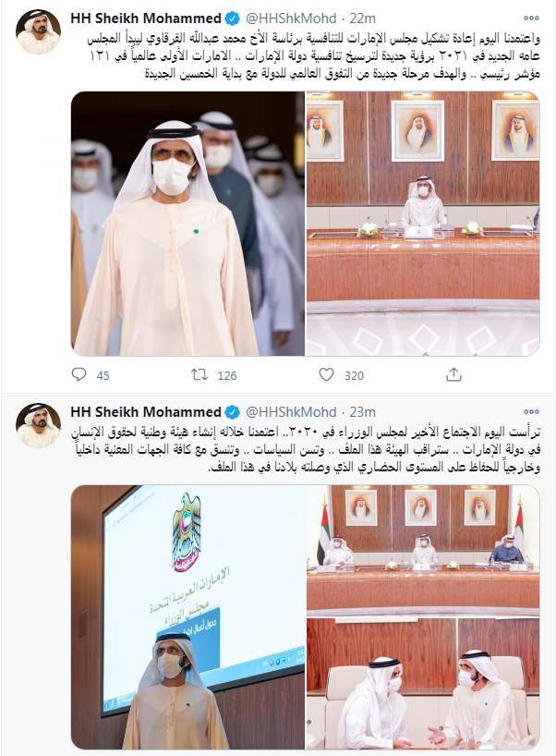
Task: Retweet the first tweet with 126 retweets
Action: [x=199, y=374]
